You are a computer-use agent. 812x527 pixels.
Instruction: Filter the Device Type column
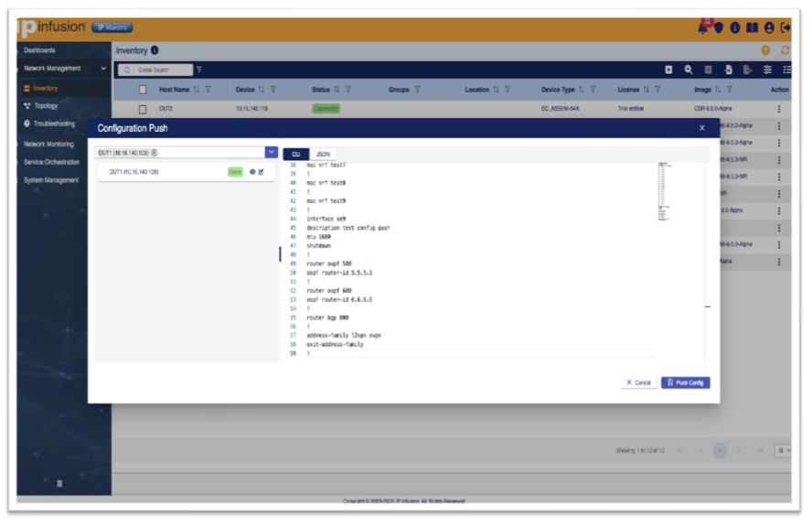(x=593, y=90)
